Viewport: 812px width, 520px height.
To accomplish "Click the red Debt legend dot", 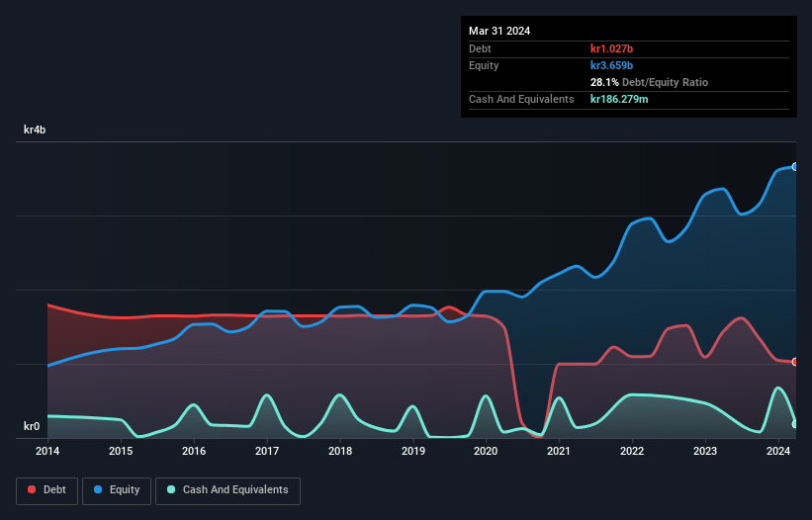I will [32, 489].
